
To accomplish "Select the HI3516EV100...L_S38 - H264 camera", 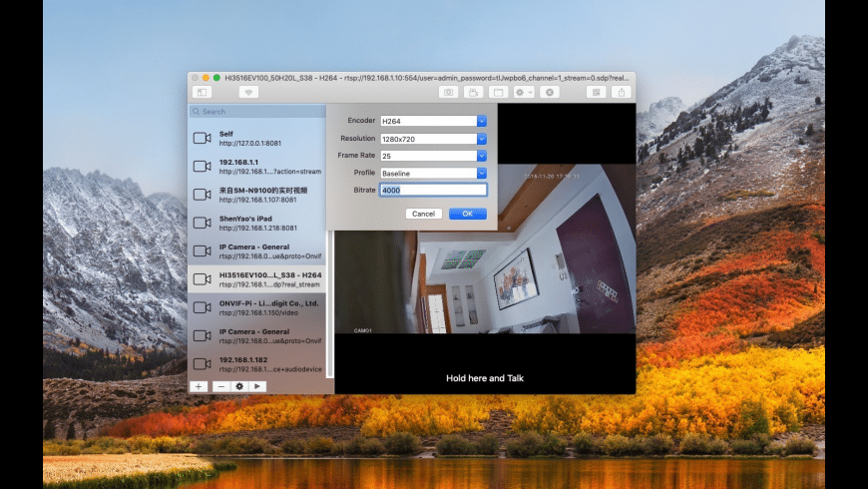I will pyautogui.click(x=256, y=279).
